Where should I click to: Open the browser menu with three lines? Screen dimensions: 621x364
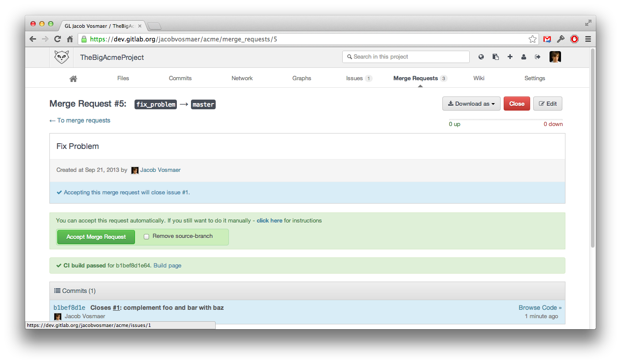coord(588,39)
